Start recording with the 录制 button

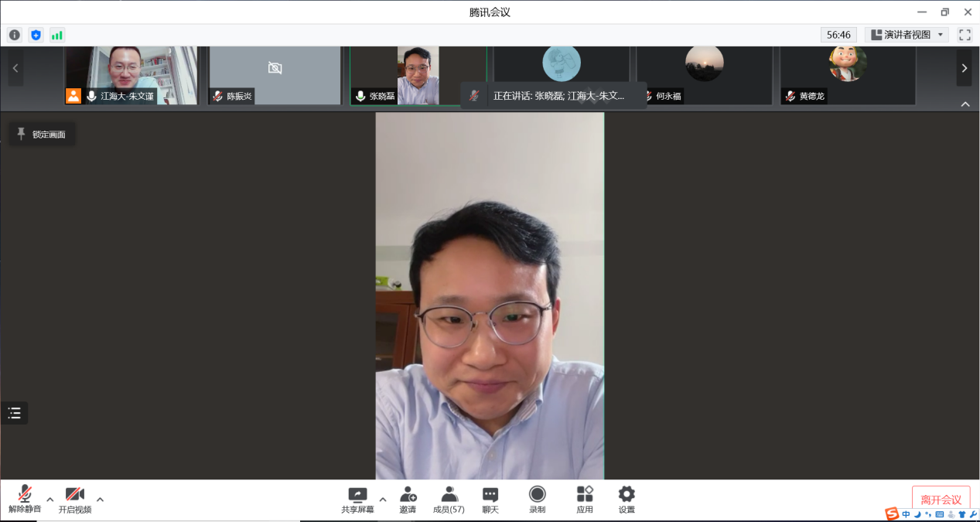tap(537, 500)
